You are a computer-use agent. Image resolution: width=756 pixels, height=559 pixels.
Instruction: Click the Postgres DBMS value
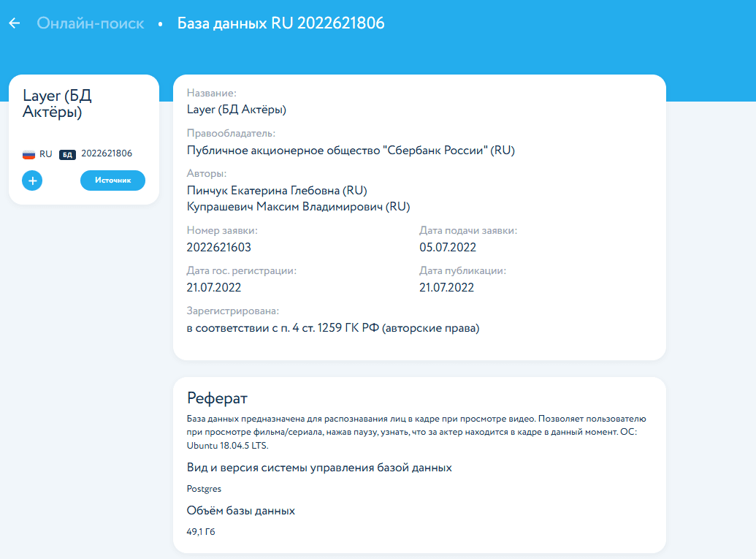(x=205, y=489)
